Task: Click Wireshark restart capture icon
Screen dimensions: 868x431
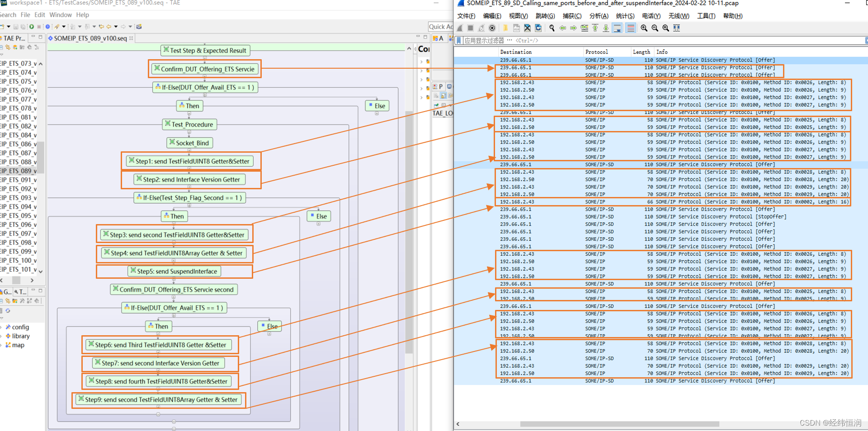Action: coord(481,28)
